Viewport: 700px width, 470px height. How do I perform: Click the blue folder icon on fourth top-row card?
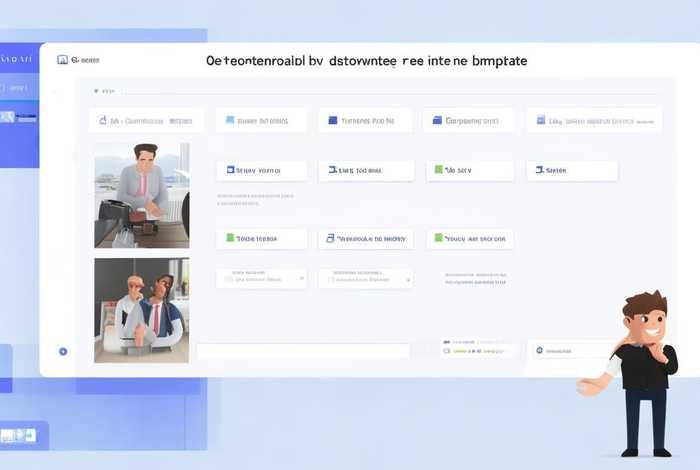[437, 121]
